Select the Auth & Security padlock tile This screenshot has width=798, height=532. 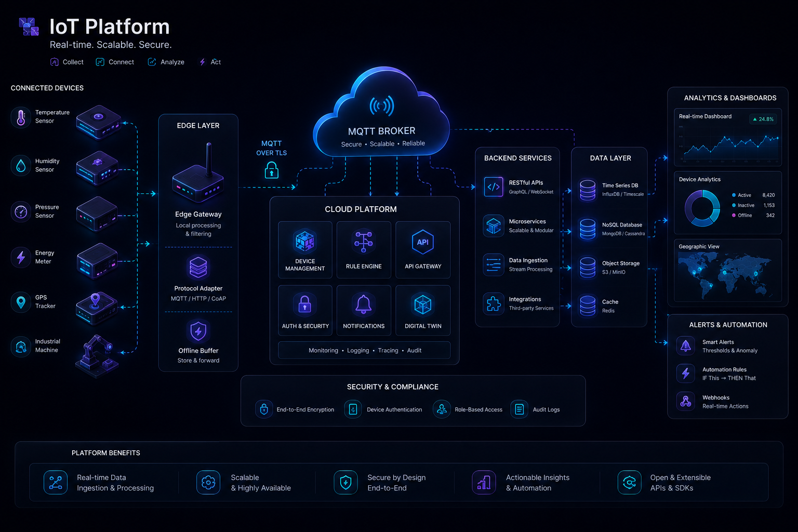[x=305, y=310]
